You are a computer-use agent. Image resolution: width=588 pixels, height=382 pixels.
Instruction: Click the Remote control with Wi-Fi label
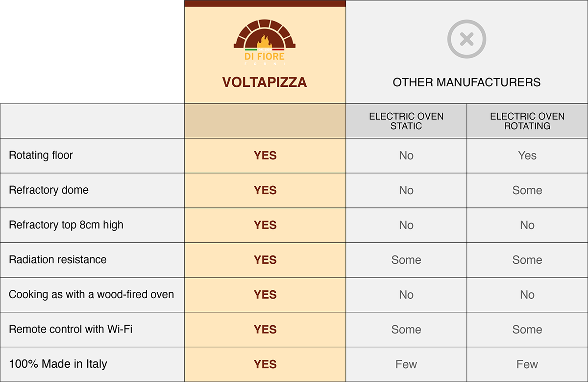coord(71,330)
